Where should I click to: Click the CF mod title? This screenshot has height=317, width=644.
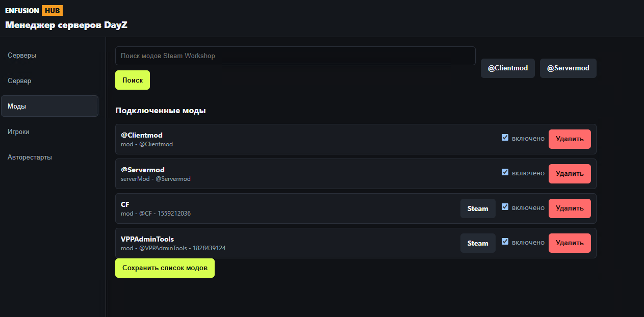click(x=125, y=204)
